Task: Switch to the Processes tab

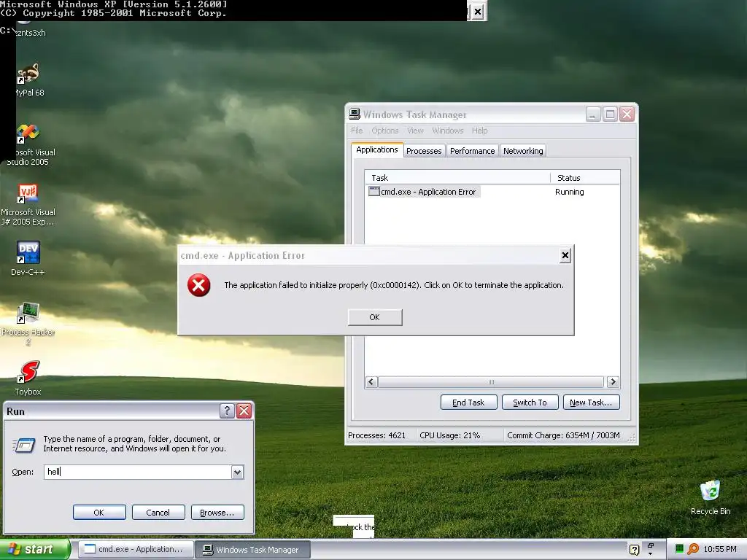Action: point(424,151)
